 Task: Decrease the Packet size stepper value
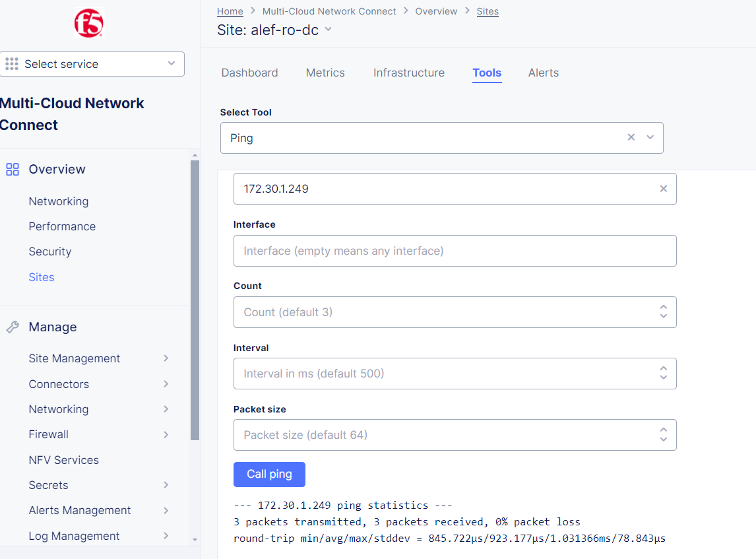click(x=664, y=439)
